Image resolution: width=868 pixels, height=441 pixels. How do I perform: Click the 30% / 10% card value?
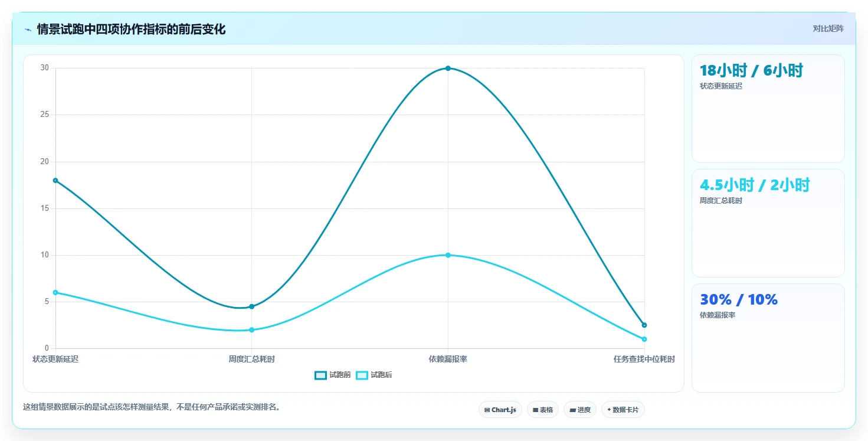[x=739, y=299]
